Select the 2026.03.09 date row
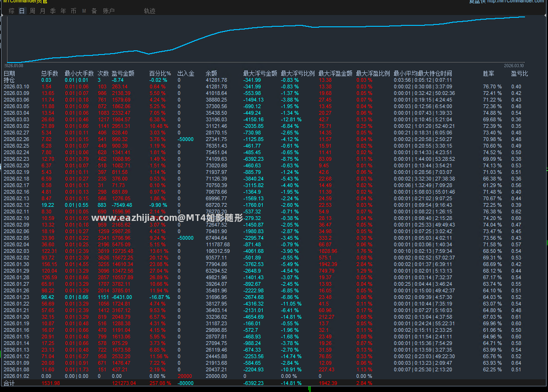Image resolution: width=548 pixels, height=392 pixels. 273,93
